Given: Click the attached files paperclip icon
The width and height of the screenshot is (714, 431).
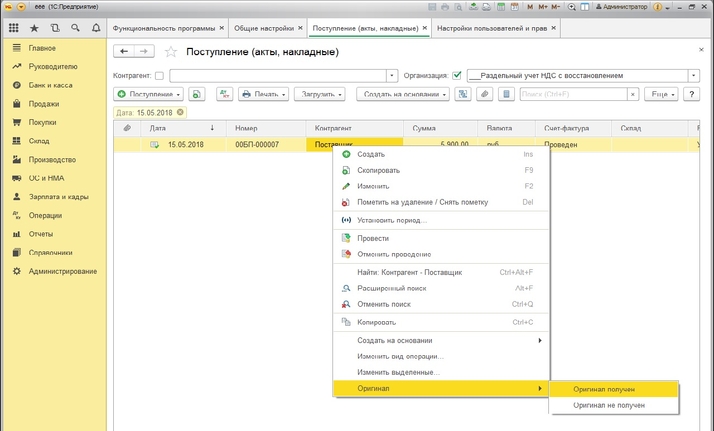Looking at the screenshot, I should pyautogui.click(x=484, y=94).
